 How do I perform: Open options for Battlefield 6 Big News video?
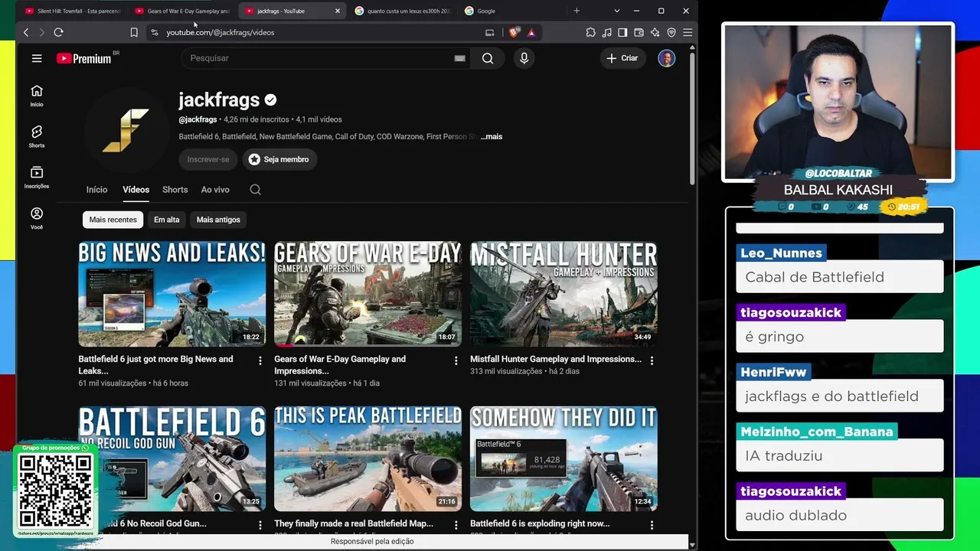(260, 360)
